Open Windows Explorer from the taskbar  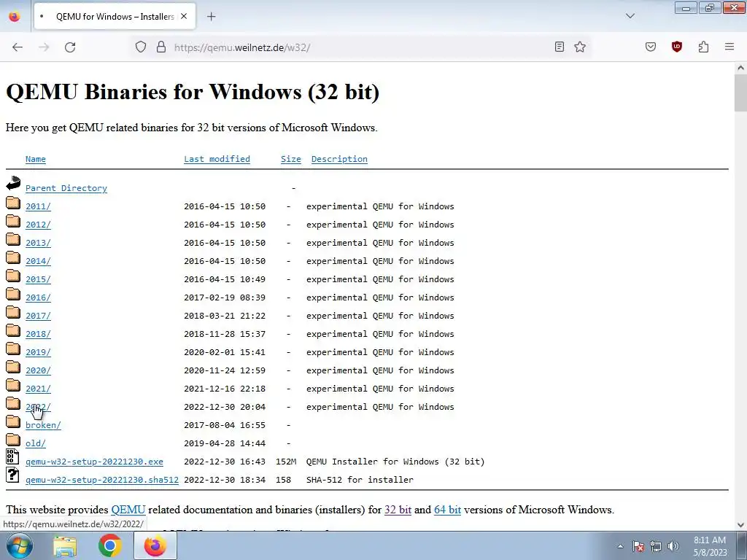click(65, 545)
